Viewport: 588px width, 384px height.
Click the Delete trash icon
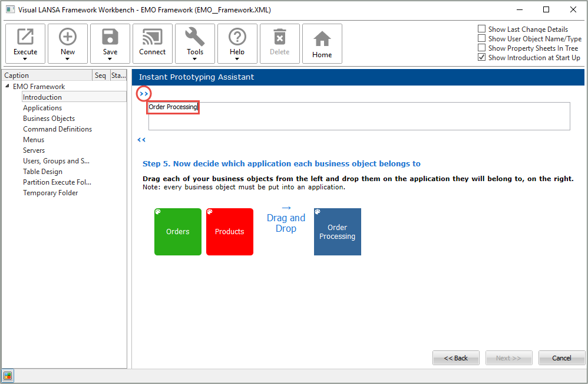click(280, 37)
